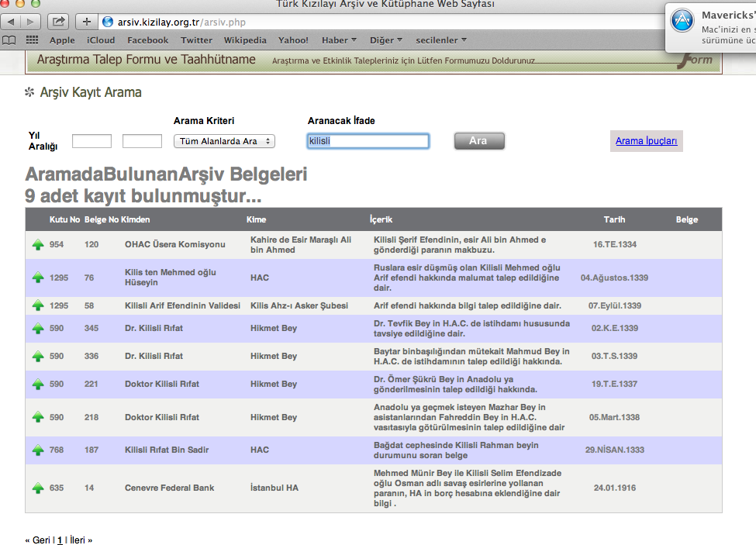Expand the Diğer bookmarks folder
The image size is (756, 545).
[x=385, y=40]
